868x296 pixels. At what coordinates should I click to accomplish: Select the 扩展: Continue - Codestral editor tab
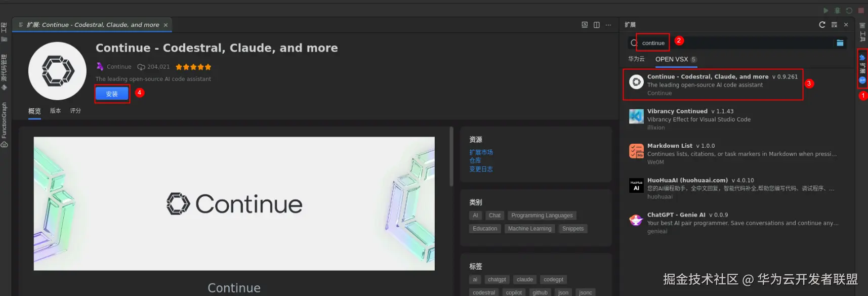coord(93,25)
